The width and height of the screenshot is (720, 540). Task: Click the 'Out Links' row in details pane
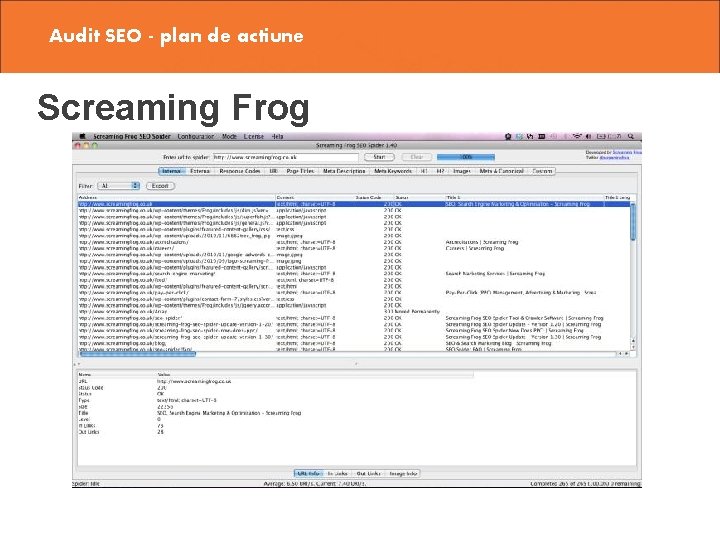(x=276, y=432)
